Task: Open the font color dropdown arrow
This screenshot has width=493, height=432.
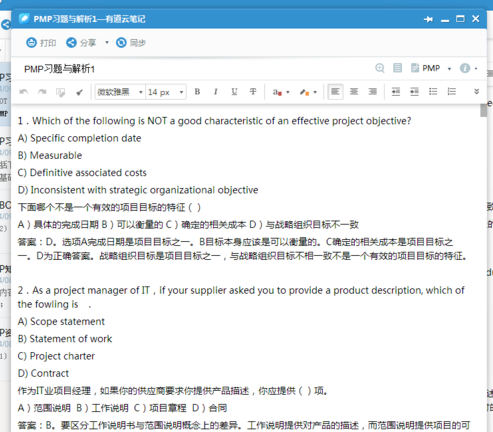Action: [x=288, y=92]
